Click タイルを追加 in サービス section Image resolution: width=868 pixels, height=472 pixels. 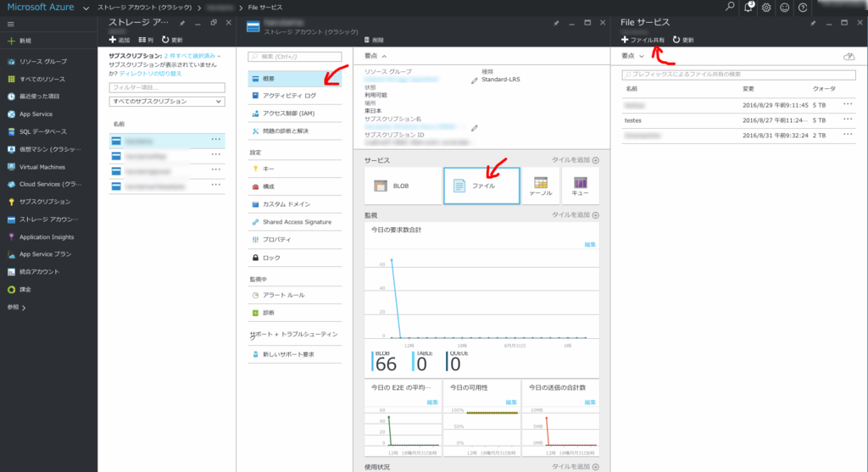[575, 160]
